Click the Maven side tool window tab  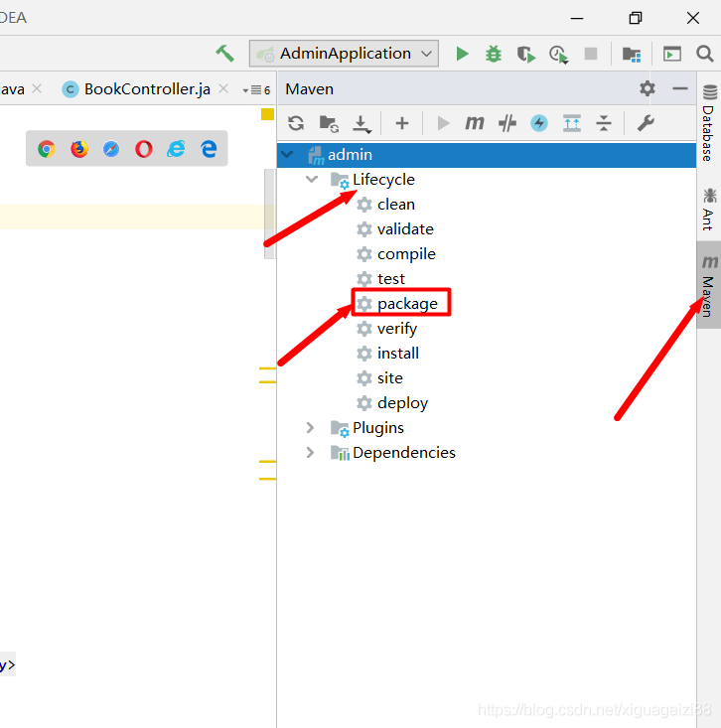coord(709,285)
